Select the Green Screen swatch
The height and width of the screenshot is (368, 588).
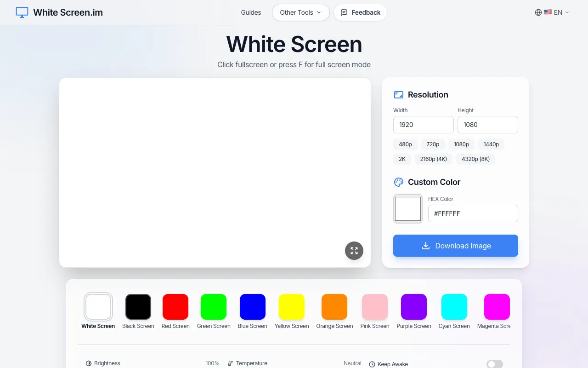click(x=214, y=307)
